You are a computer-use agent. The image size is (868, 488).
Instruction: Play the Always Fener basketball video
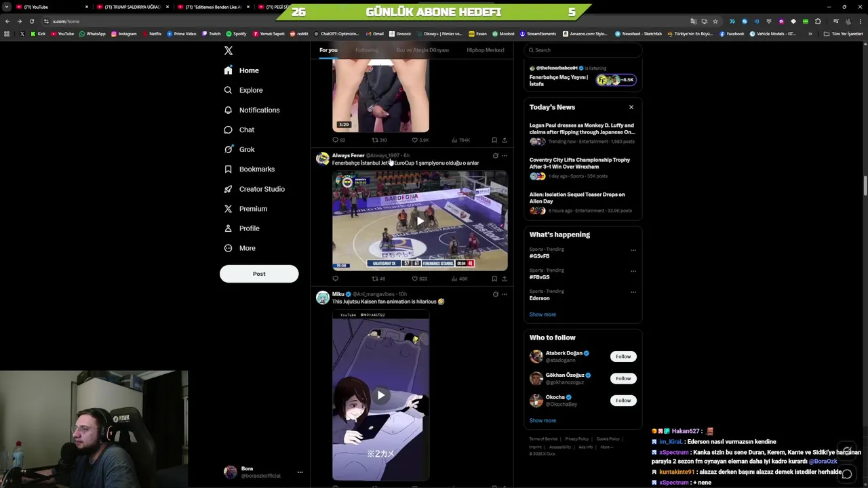pos(420,221)
